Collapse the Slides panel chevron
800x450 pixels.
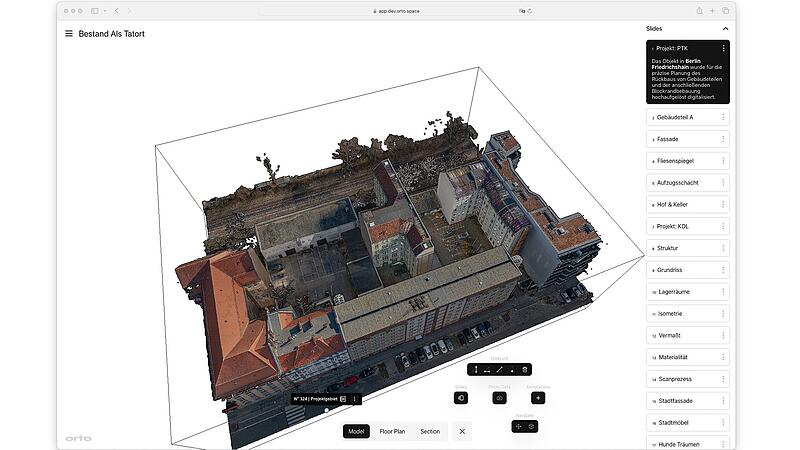click(726, 29)
